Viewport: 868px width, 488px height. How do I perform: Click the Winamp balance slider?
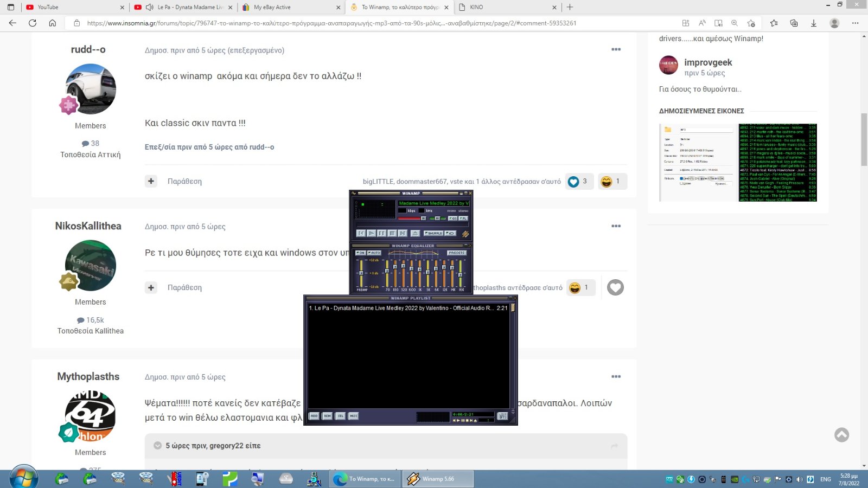(437, 219)
